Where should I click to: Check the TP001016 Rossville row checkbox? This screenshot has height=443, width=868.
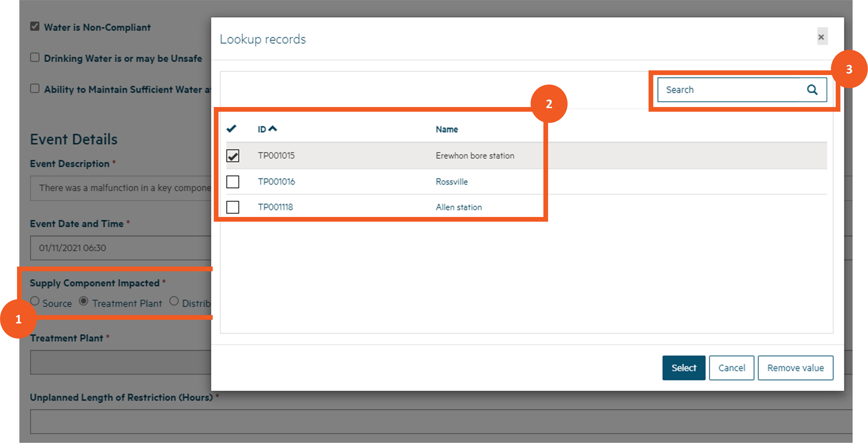coord(232,182)
